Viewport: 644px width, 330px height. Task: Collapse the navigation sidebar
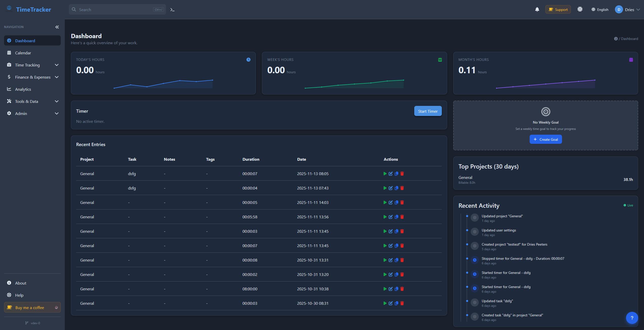tap(57, 27)
